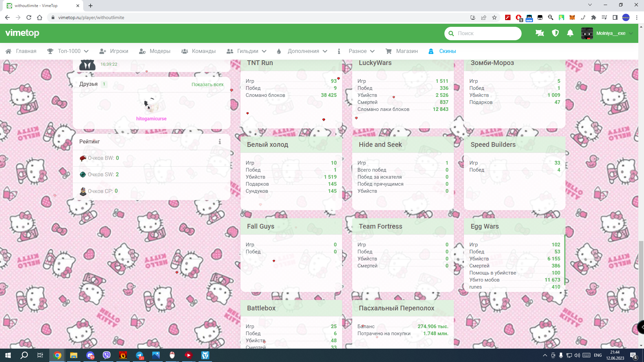The width and height of the screenshot is (644, 362).
Task: Click the install app icon in address bar
Action: point(473,17)
